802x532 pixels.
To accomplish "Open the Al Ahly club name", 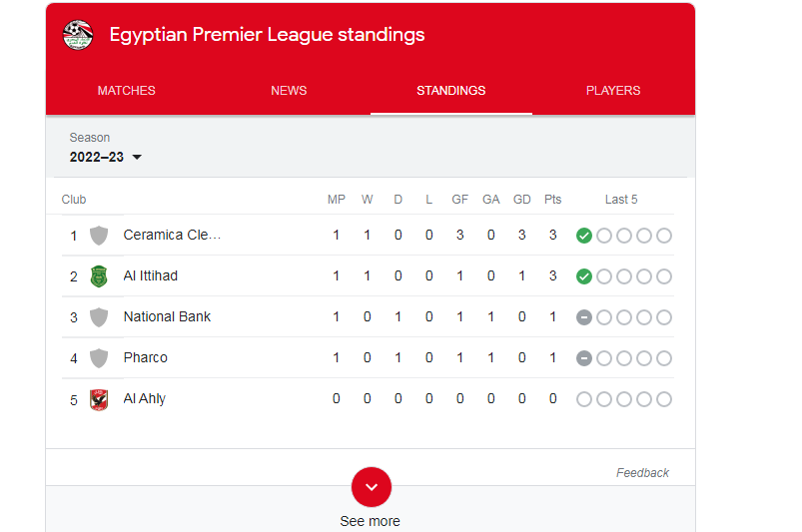I will click(x=144, y=398).
